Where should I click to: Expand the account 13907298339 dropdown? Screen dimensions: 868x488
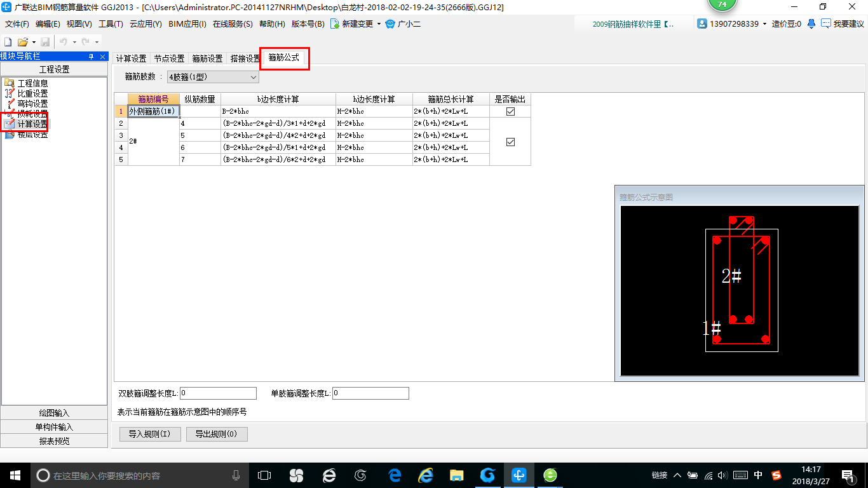764,24
